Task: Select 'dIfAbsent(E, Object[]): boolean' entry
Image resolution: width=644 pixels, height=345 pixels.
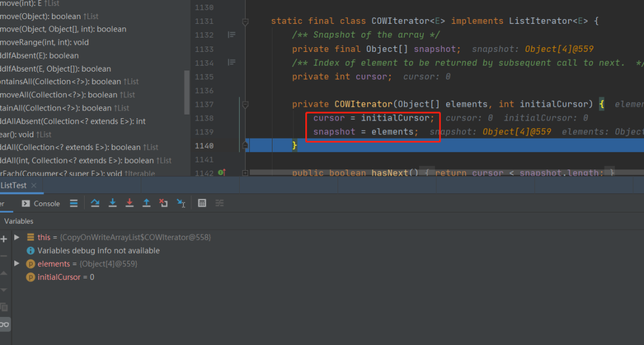Action: 55,69
